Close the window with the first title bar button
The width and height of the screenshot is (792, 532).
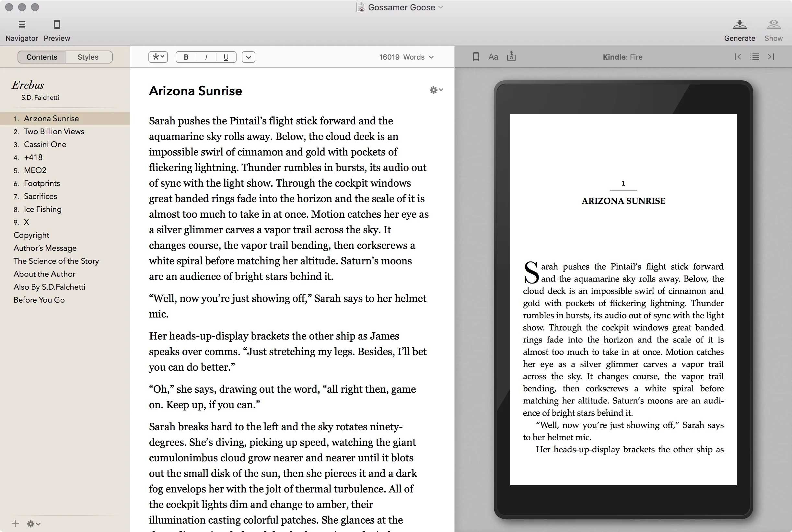coord(9,7)
